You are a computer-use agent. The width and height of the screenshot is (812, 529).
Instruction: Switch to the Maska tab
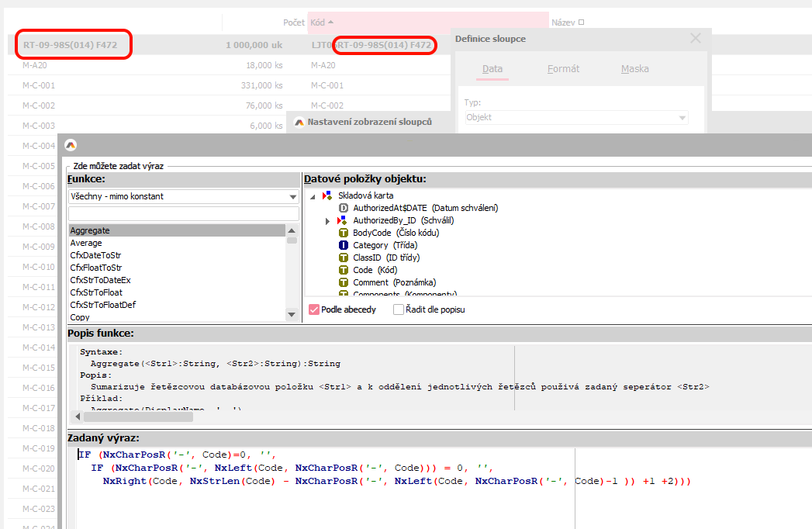coord(634,69)
